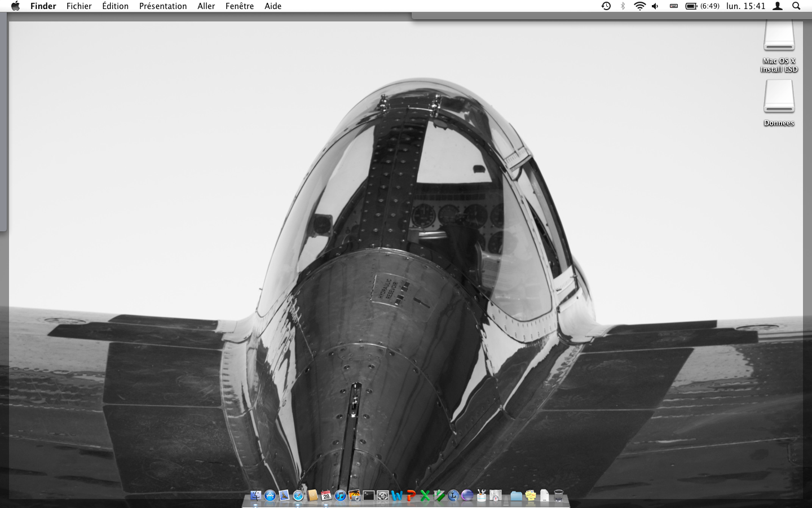Screen dimensions: 812x508
Task: Open the Bluetooth status menu
Action: 623,6
